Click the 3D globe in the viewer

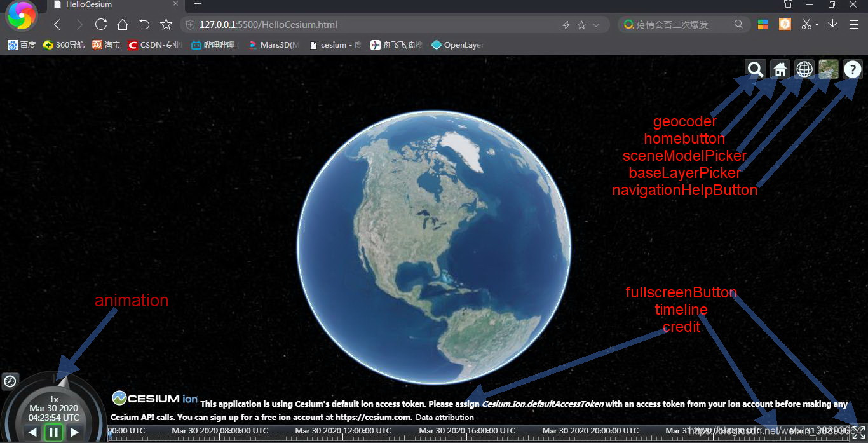tap(434, 247)
